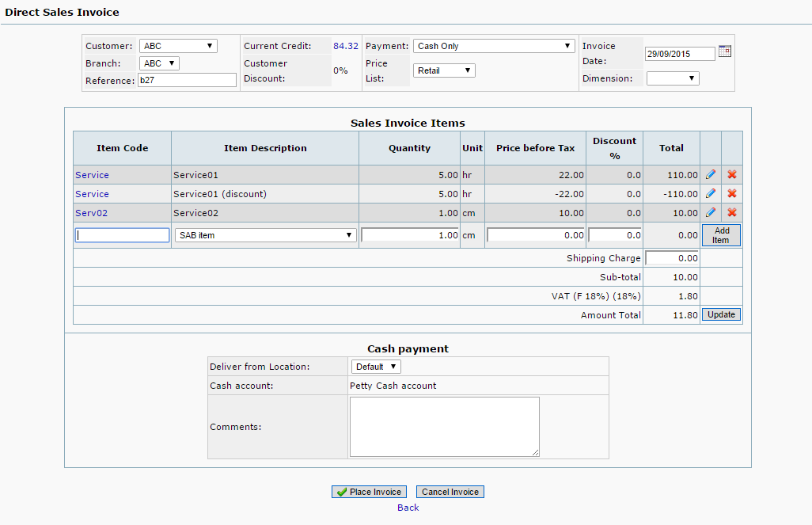Open the Branch dropdown
The height and width of the screenshot is (525, 812).
159,63
